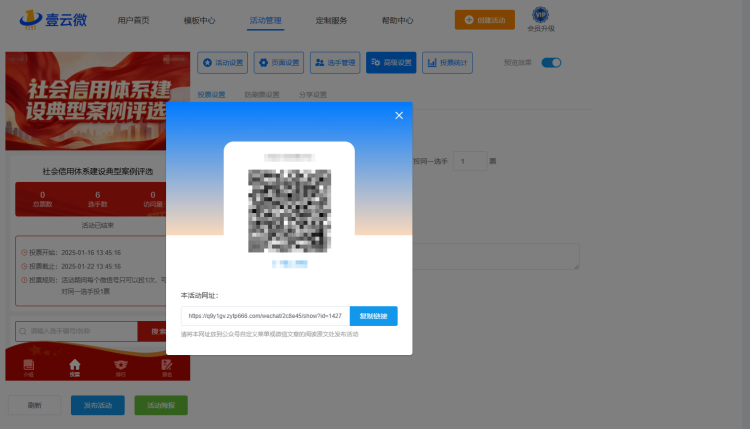Click the VIP 会员升级 badge icon

click(x=540, y=15)
